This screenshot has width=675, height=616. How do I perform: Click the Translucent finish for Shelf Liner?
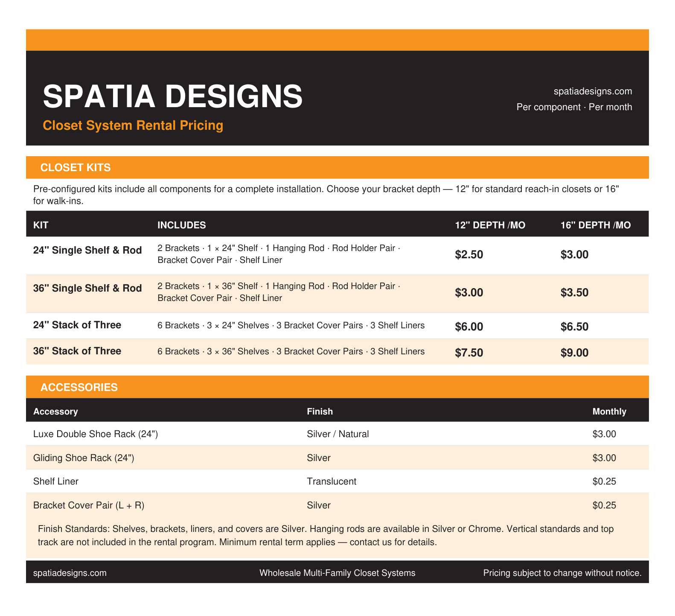coord(332,482)
